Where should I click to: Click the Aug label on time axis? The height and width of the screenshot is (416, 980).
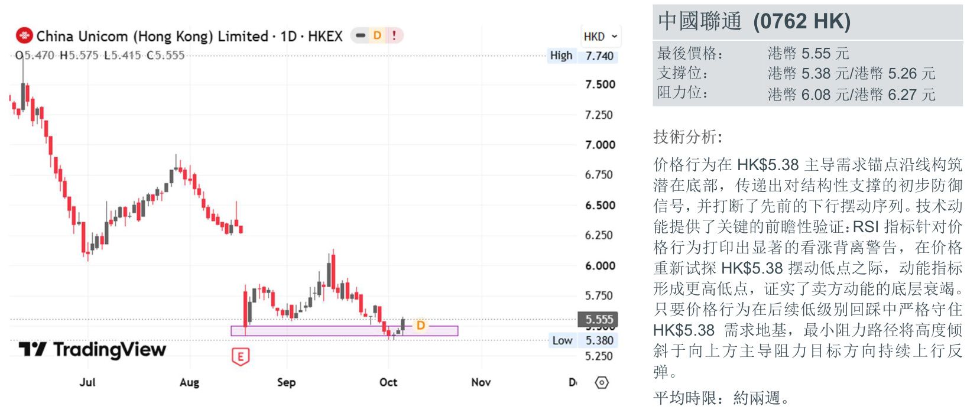[189, 382]
